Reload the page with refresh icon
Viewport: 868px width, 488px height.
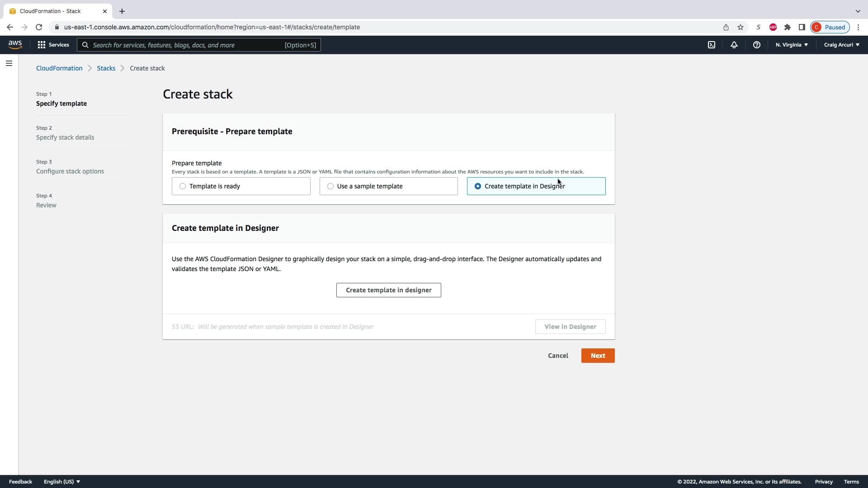coord(39,27)
